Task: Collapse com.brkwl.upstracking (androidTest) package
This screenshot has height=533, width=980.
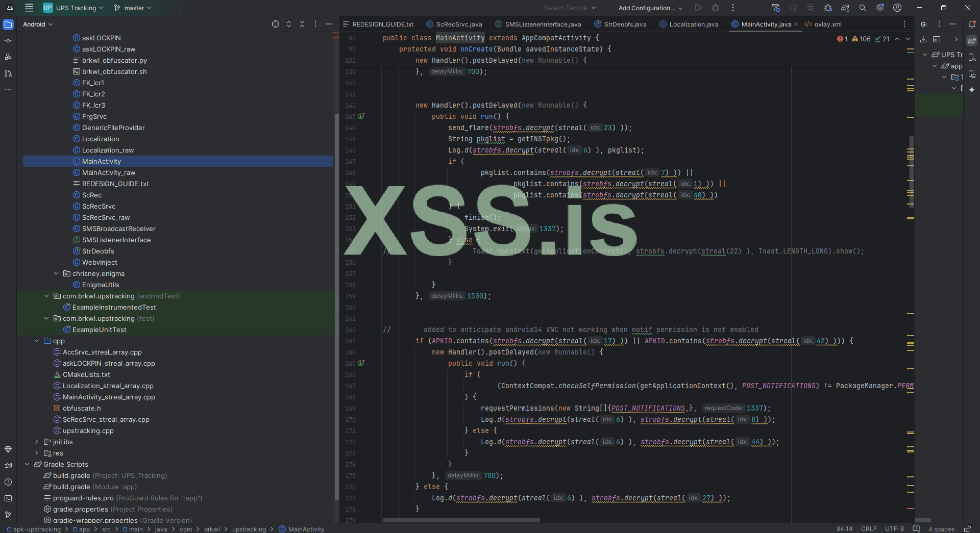Action: pyautogui.click(x=46, y=296)
